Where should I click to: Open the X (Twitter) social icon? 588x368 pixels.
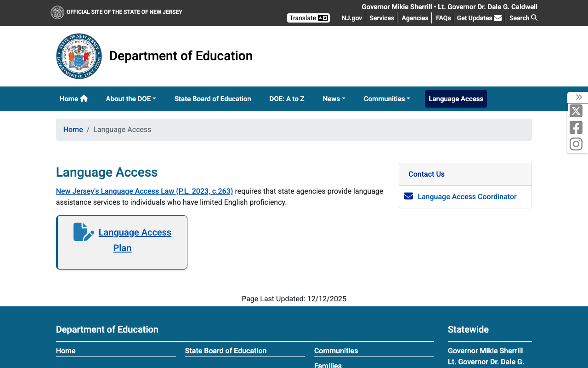point(576,111)
